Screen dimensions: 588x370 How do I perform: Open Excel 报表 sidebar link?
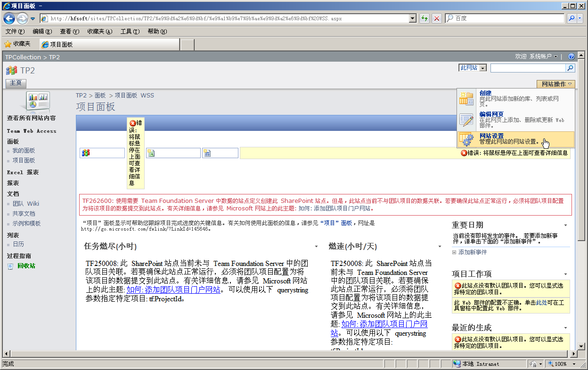[x=23, y=172]
